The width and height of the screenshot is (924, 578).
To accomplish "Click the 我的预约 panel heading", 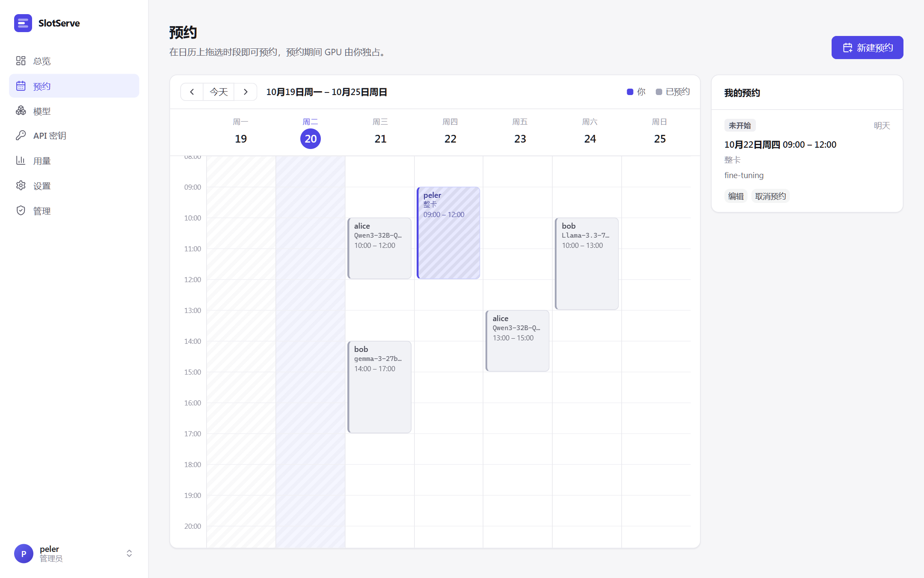I will tap(742, 93).
